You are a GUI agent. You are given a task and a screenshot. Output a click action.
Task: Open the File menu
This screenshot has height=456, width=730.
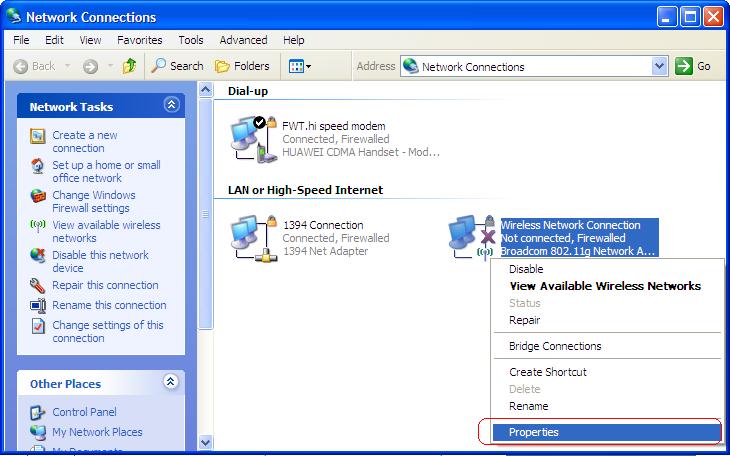21,40
